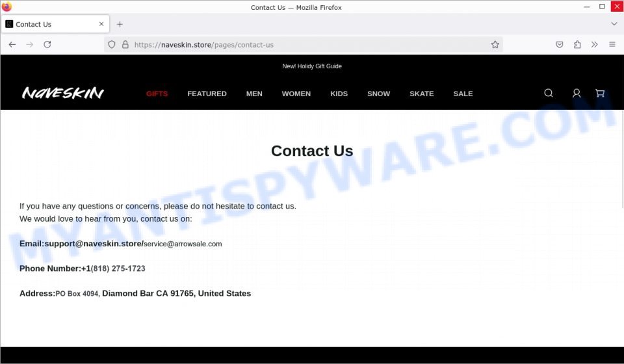Open the extensions puzzle icon
Screen dimensions: 624x364
(577, 45)
